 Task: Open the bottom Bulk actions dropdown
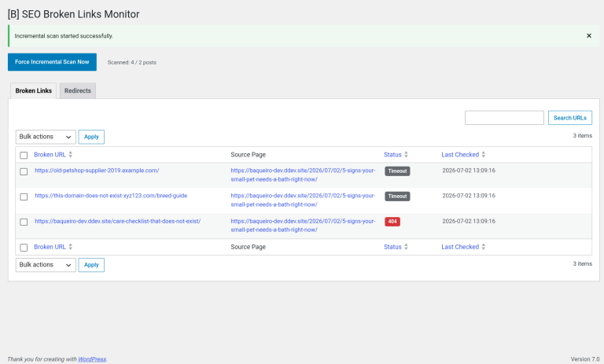tap(46, 265)
